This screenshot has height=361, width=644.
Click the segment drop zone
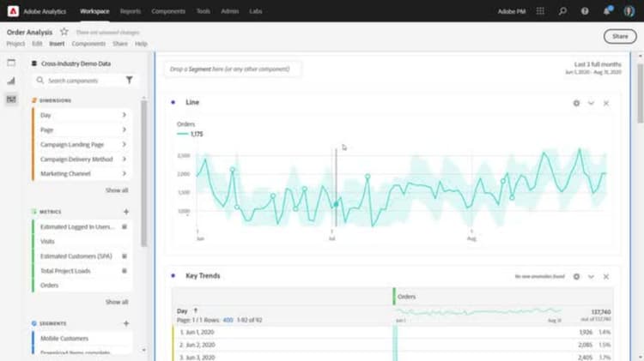point(232,69)
